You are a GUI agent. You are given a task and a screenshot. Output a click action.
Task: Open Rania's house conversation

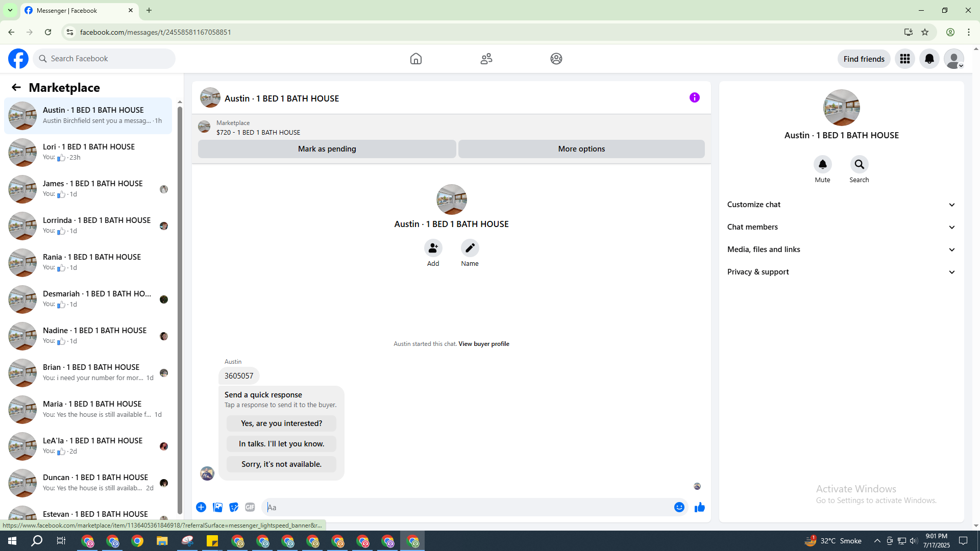pos(88,263)
